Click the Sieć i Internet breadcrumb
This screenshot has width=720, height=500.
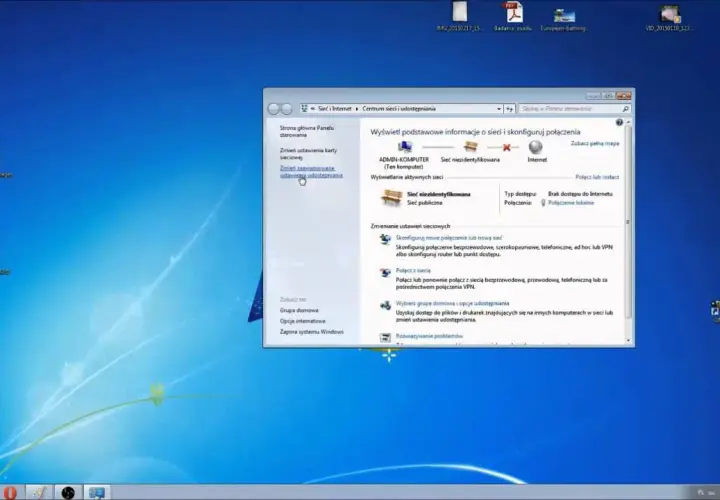tap(335, 109)
